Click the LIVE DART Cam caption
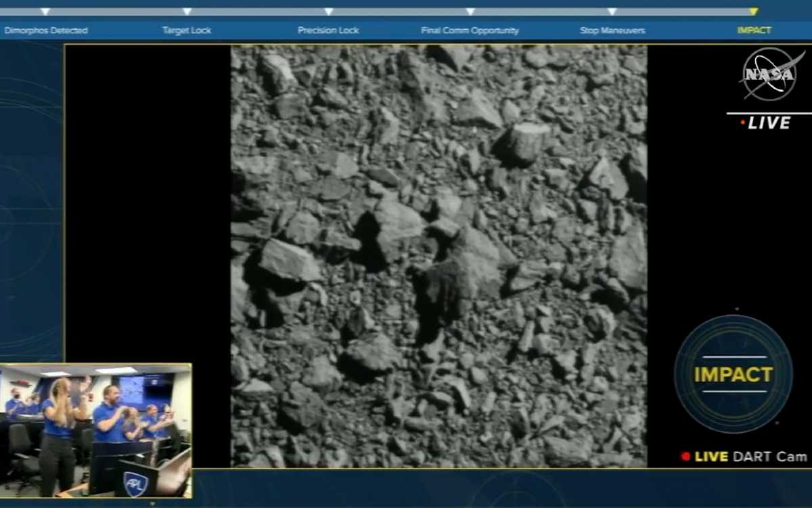Viewport: 812px width, 508px height. click(750, 457)
